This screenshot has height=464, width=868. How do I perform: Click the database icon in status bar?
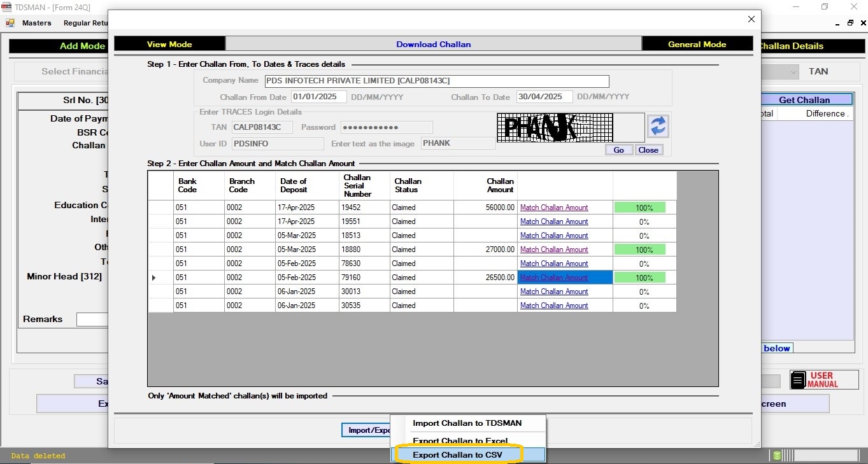tap(777, 455)
